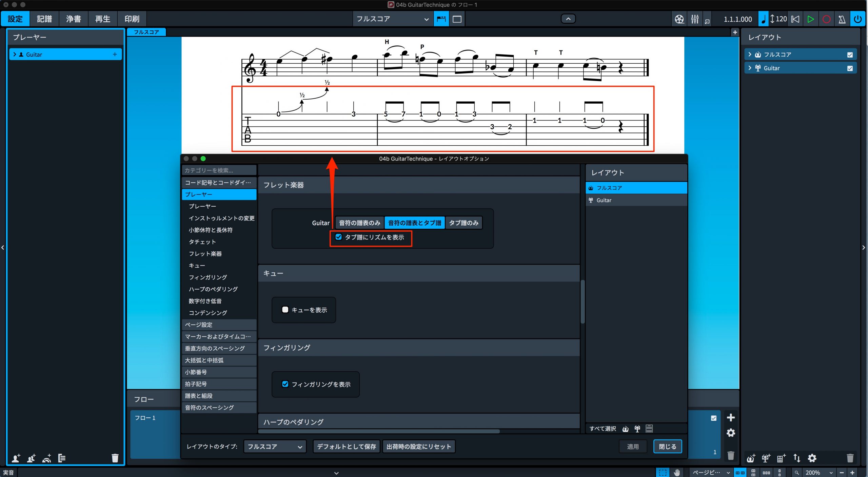Switch to Print mode tab
868x477 pixels.
point(132,19)
